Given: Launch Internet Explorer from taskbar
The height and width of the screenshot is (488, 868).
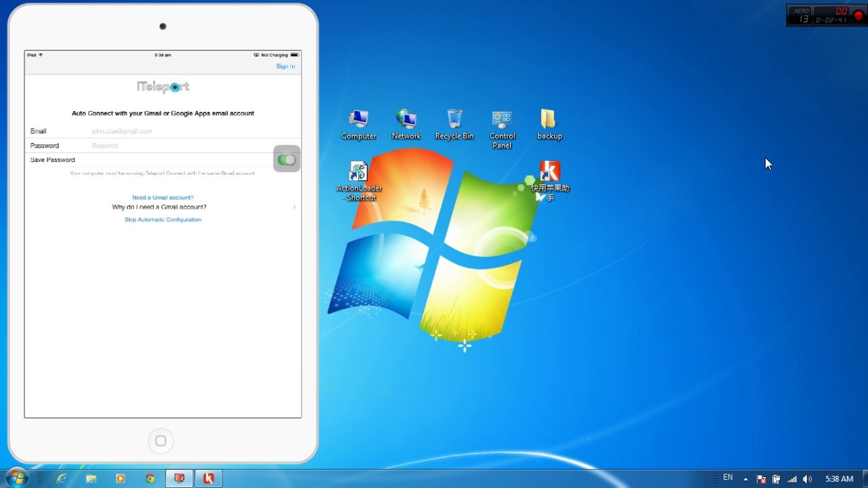Looking at the screenshot, I should point(62,479).
